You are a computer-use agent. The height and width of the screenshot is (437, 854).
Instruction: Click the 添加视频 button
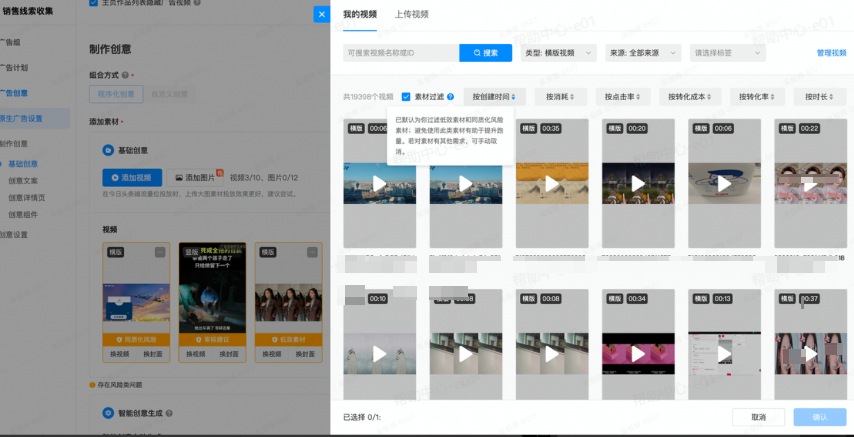132,178
